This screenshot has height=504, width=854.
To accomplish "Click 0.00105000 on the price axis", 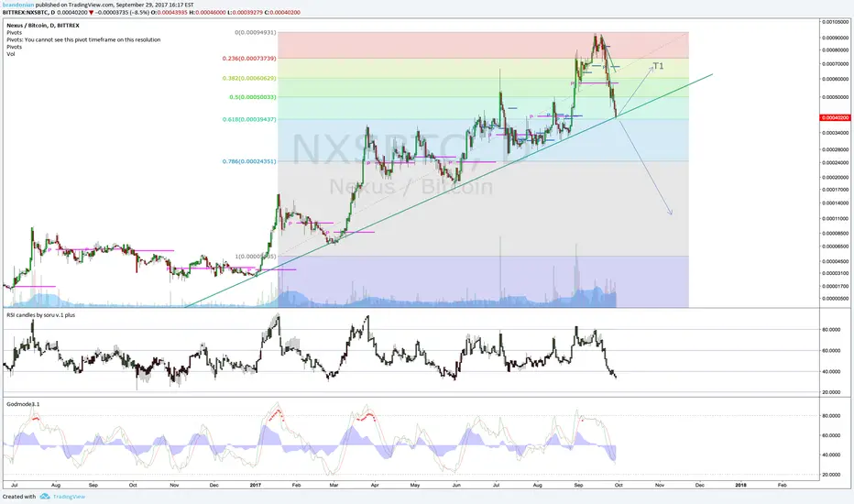I will pyautogui.click(x=836, y=22).
